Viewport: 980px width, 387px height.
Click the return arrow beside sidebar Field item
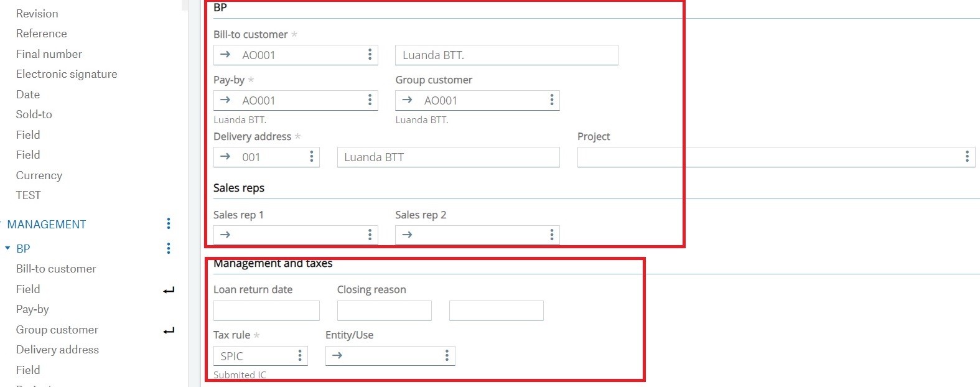coord(169,289)
